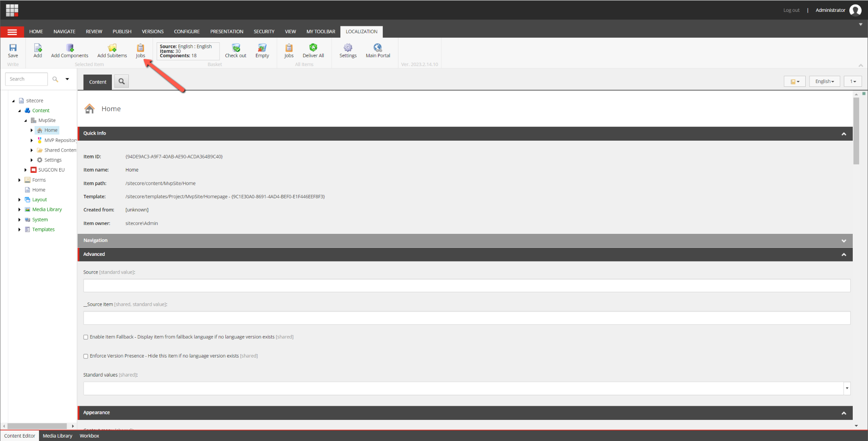Open Jobs in the All Items group
Image resolution: width=868 pixels, height=441 pixels.
(289, 50)
